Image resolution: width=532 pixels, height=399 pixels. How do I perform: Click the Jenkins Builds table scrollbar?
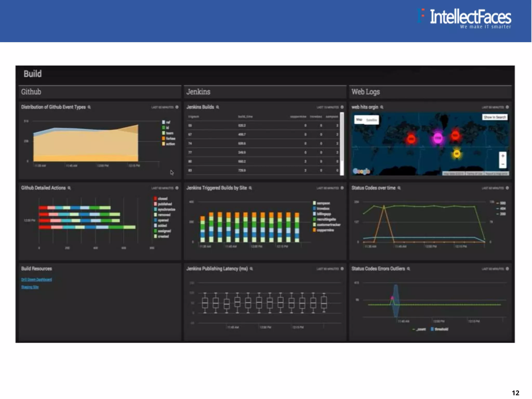tap(342, 140)
